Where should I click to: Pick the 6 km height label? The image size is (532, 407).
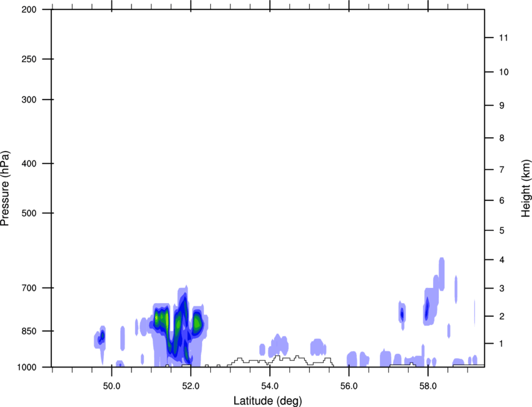502,200
